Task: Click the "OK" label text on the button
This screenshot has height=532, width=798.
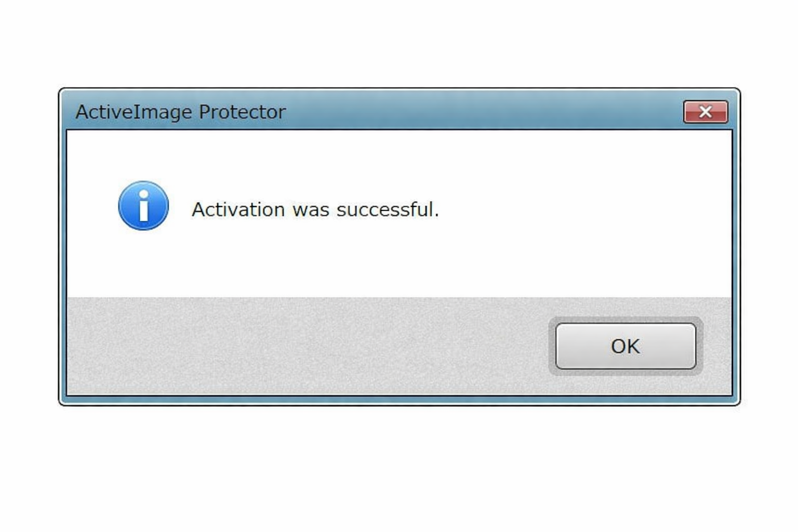Action: (x=626, y=346)
